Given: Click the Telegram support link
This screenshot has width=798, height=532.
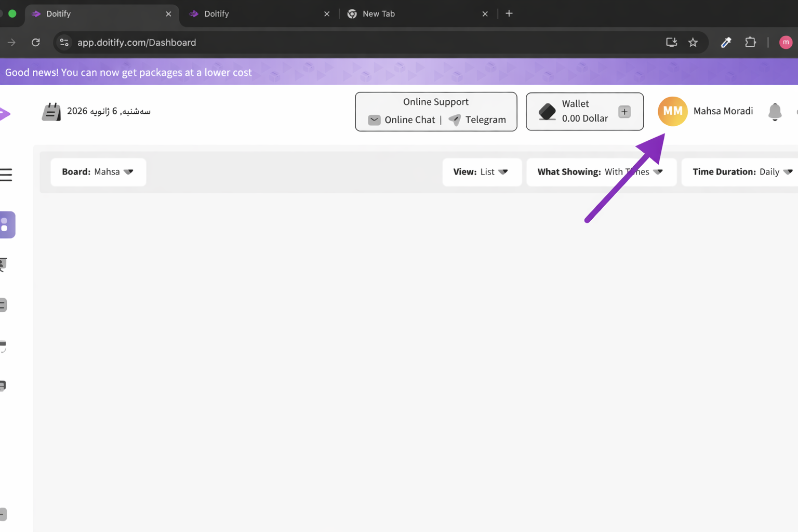Looking at the screenshot, I should [x=485, y=120].
